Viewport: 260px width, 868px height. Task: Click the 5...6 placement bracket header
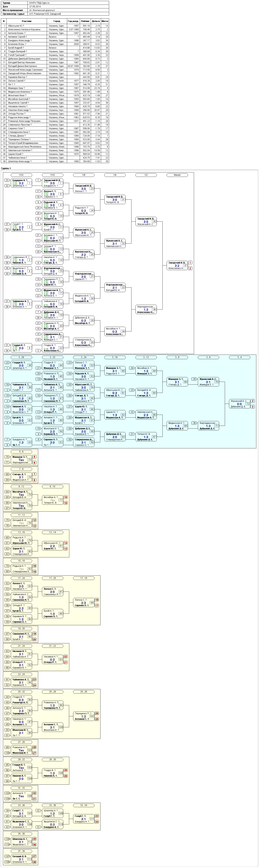pyautogui.click(x=21, y=451)
